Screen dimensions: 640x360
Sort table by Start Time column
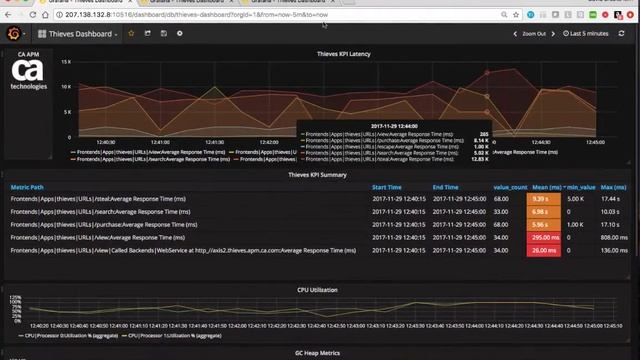(x=387, y=187)
